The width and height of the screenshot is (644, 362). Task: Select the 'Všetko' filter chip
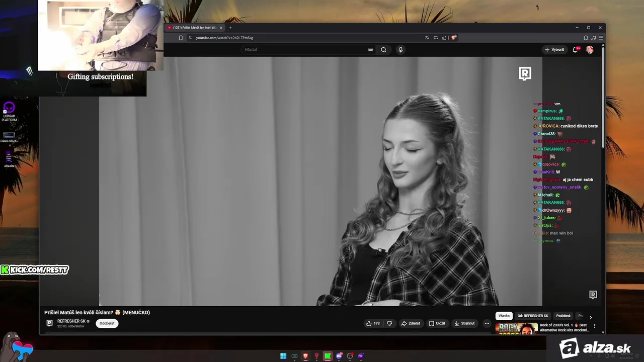pyautogui.click(x=504, y=316)
